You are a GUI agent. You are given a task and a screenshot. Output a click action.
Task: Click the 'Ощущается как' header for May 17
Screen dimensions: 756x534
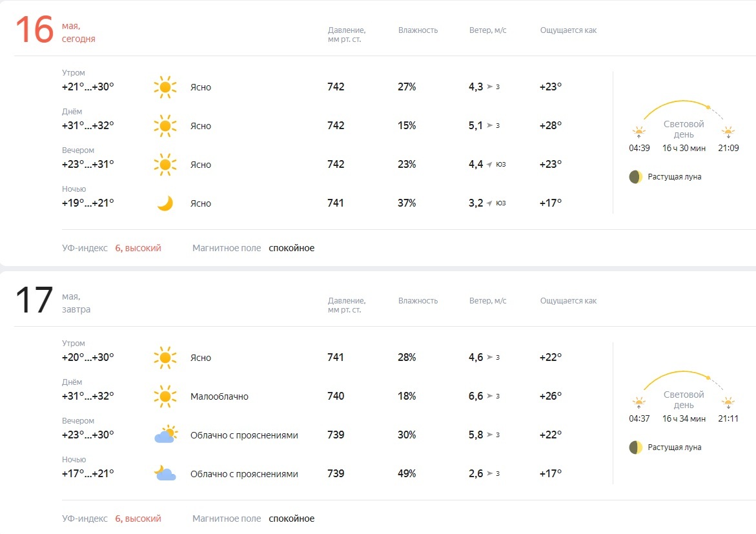coord(568,301)
